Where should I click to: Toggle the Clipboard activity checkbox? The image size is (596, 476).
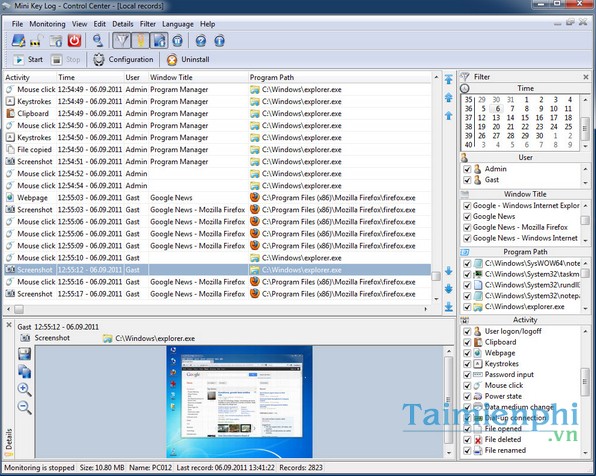click(x=467, y=342)
